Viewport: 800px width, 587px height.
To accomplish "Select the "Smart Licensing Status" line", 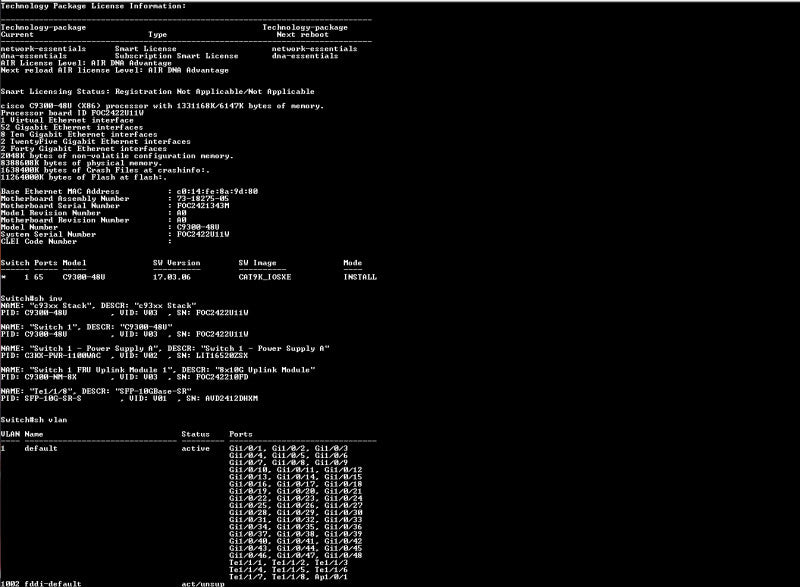I will pyautogui.click(x=157, y=92).
